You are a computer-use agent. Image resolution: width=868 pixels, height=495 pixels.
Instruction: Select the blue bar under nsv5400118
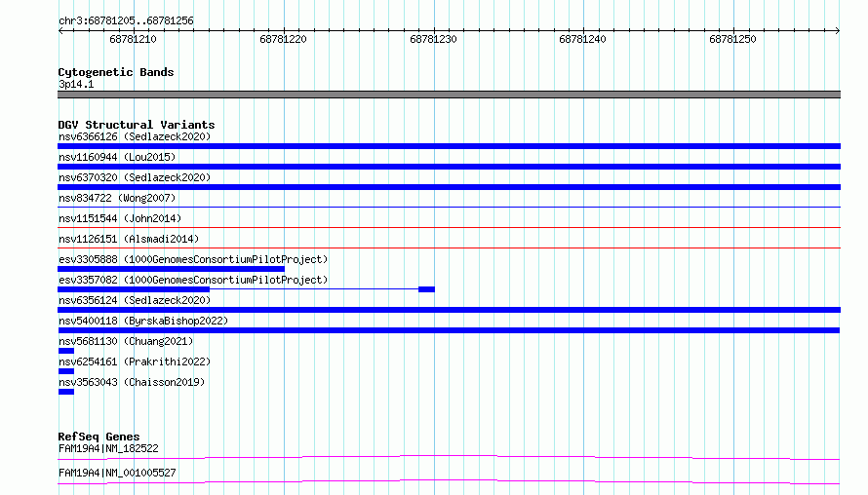coord(449,330)
